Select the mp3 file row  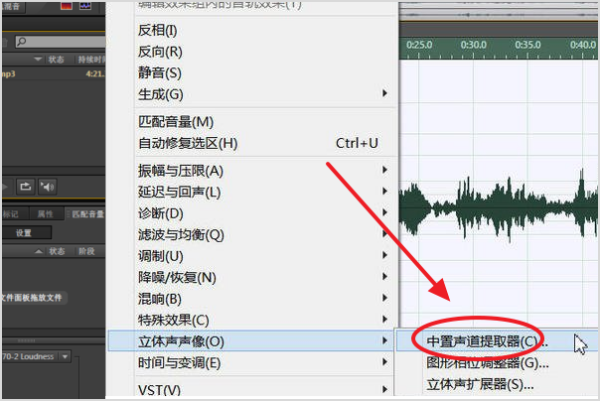pyautogui.click(x=54, y=74)
